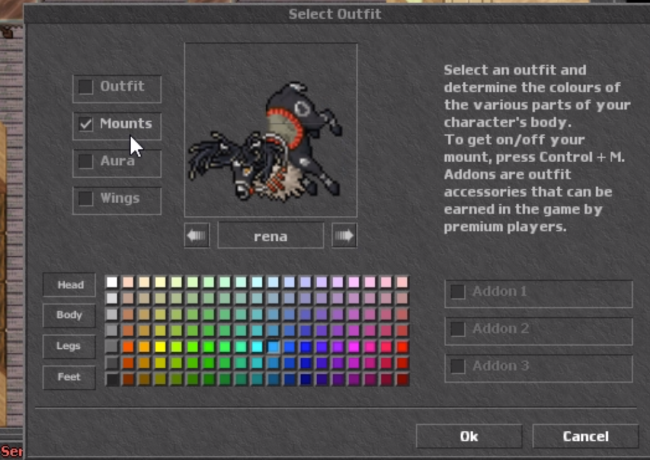Pick the white swatch in the top row
The width and height of the screenshot is (650, 460).
pyautogui.click(x=112, y=282)
